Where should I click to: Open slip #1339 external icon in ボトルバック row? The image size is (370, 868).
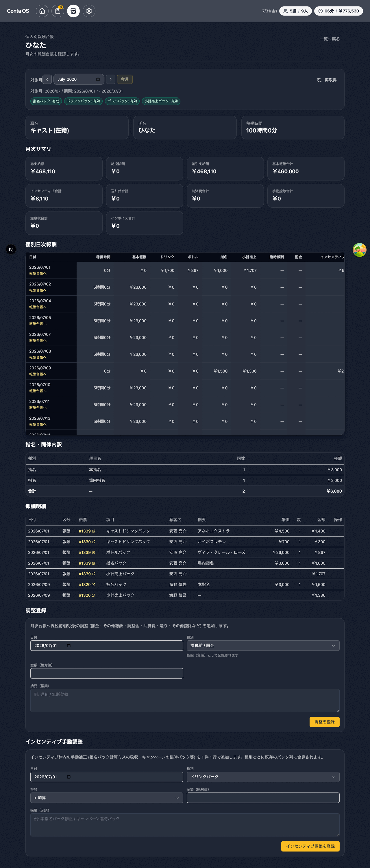click(94, 553)
